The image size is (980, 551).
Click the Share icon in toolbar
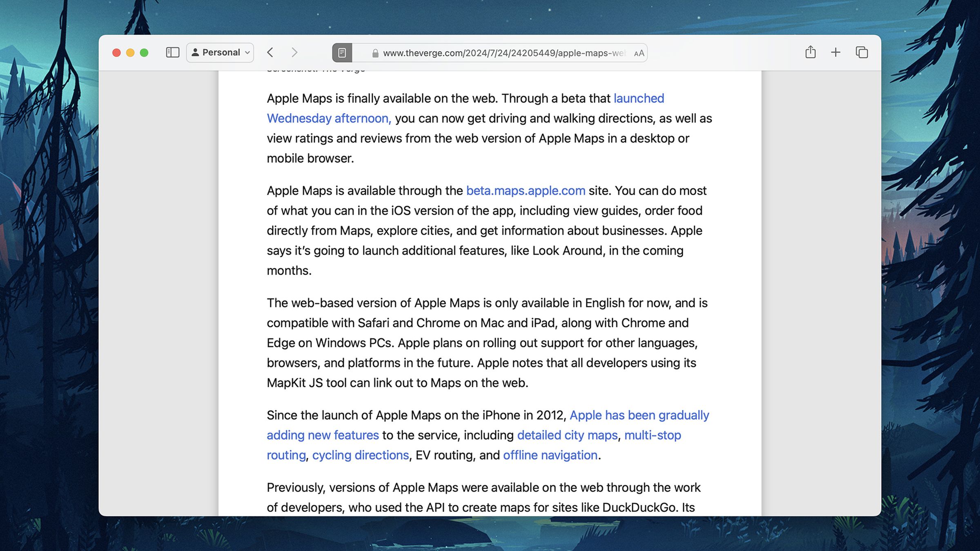pyautogui.click(x=811, y=53)
